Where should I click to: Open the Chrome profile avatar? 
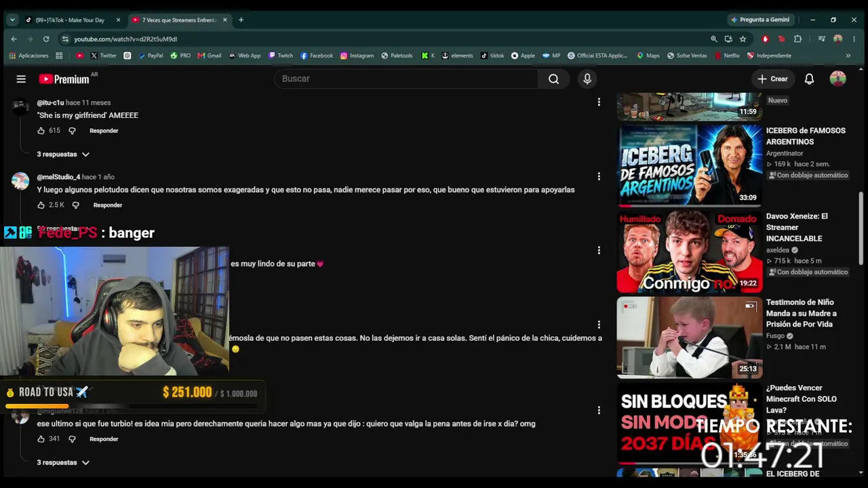coord(838,39)
